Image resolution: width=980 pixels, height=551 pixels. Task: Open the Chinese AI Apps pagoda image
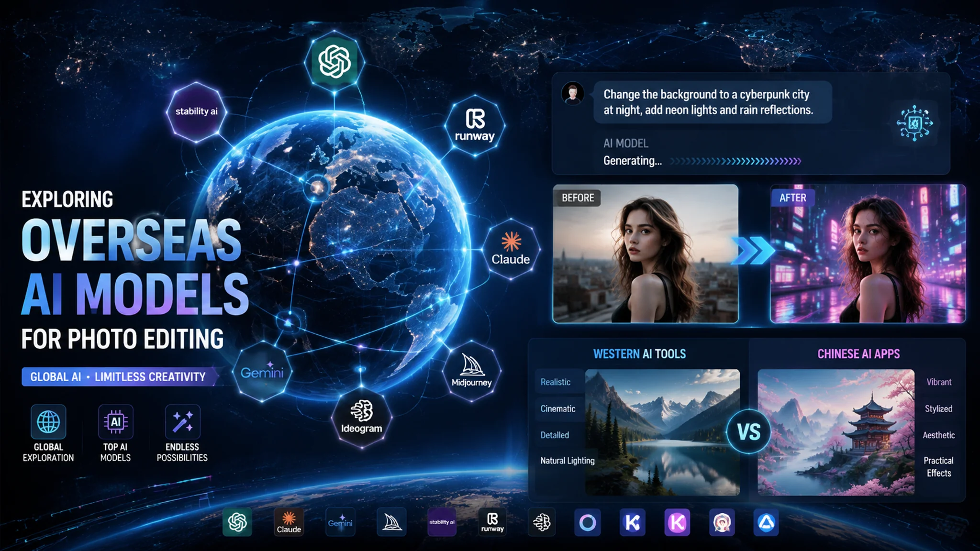(x=836, y=432)
